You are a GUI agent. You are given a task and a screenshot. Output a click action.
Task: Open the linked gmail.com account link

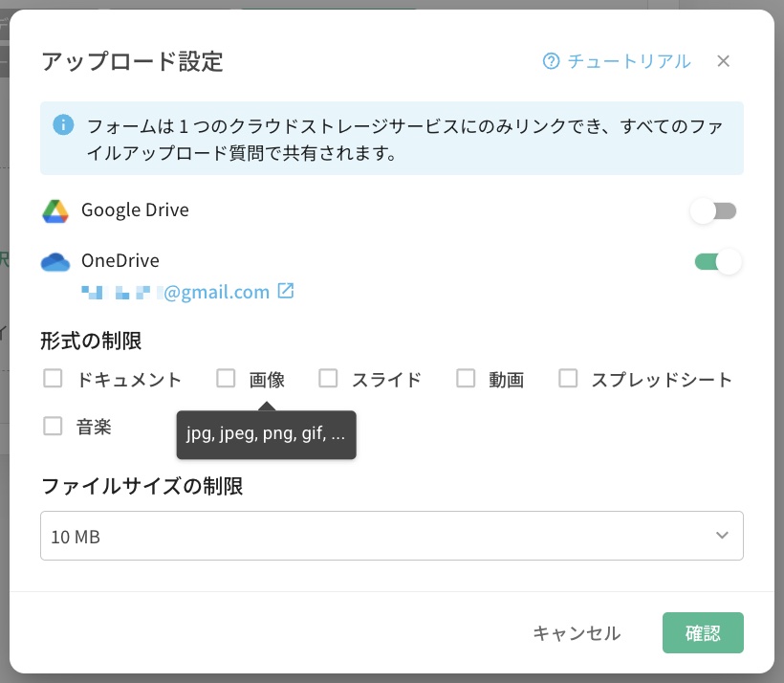tap(176, 292)
